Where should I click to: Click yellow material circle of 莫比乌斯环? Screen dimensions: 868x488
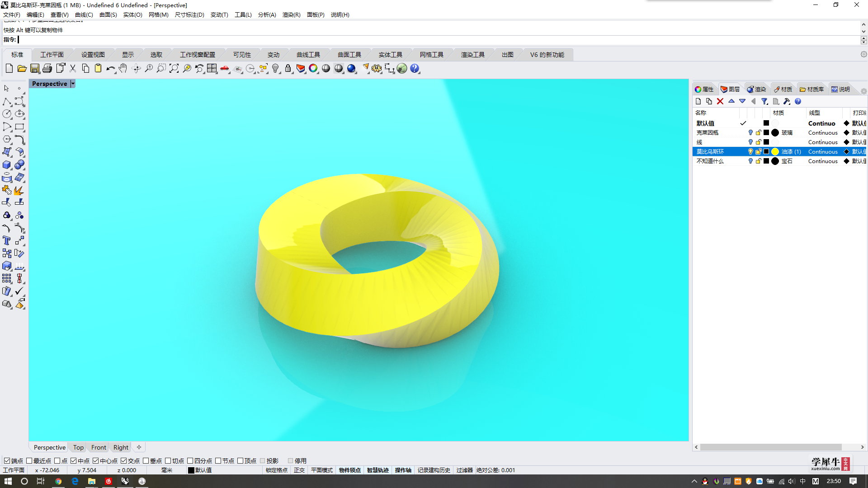tap(775, 152)
